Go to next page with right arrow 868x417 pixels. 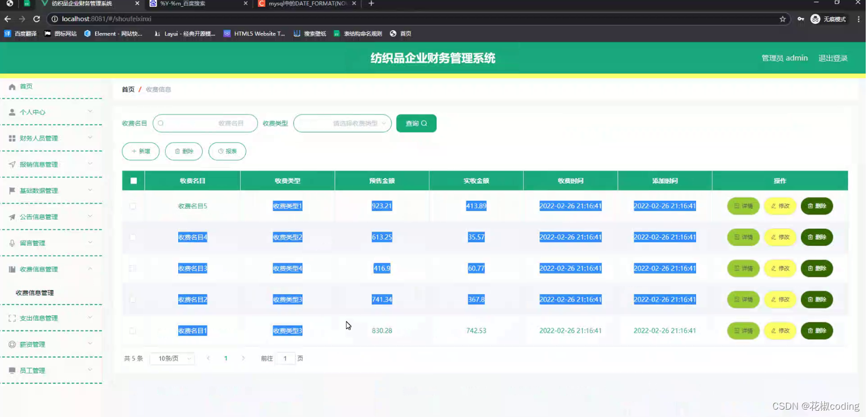244,358
